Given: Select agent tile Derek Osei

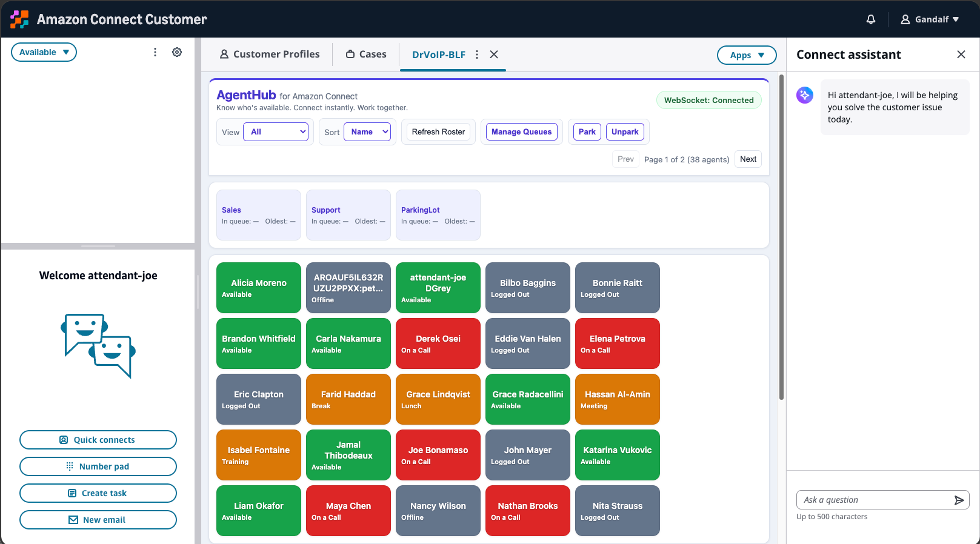Looking at the screenshot, I should [x=438, y=343].
